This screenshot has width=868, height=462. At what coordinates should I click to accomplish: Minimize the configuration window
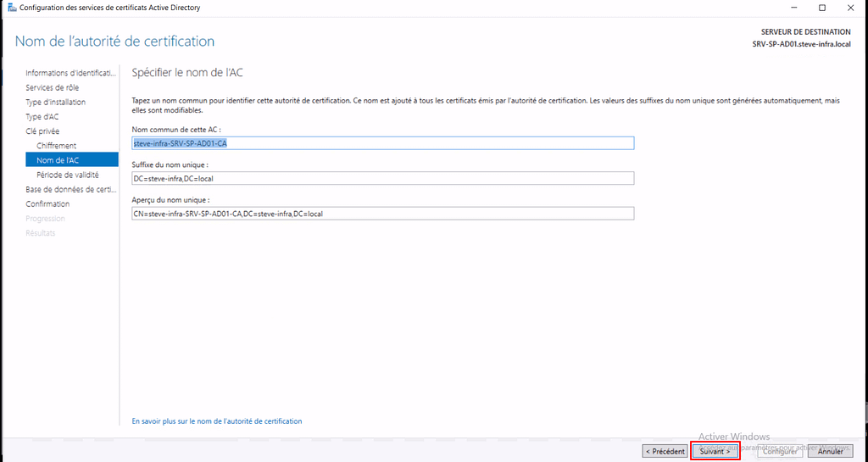point(789,8)
